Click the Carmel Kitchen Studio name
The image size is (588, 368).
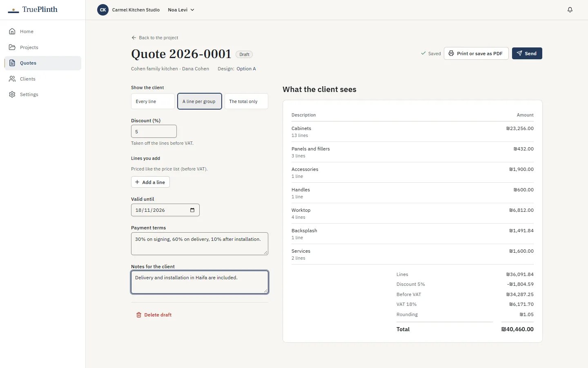pyautogui.click(x=136, y=10)
